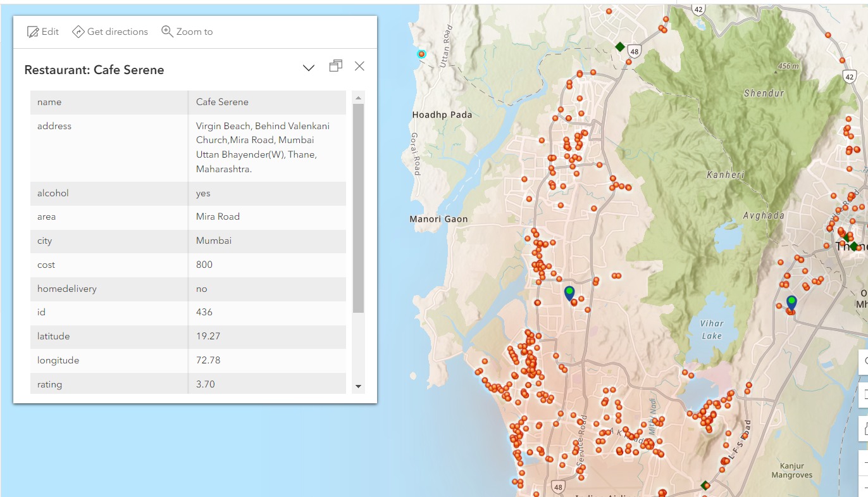Screen dimensions: 868x497
Task: Click the Edit pencil icon
Action: coord(33,32)
